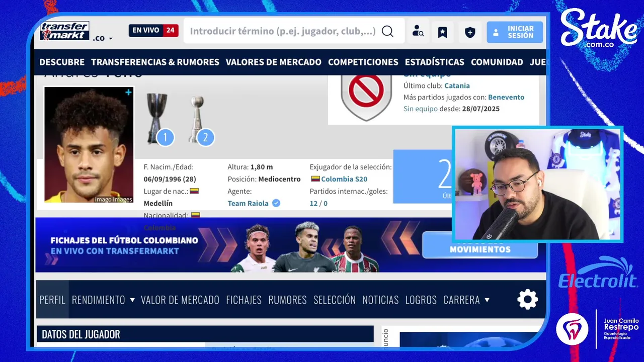Open the DESCUBRE menu

[62, 62]
